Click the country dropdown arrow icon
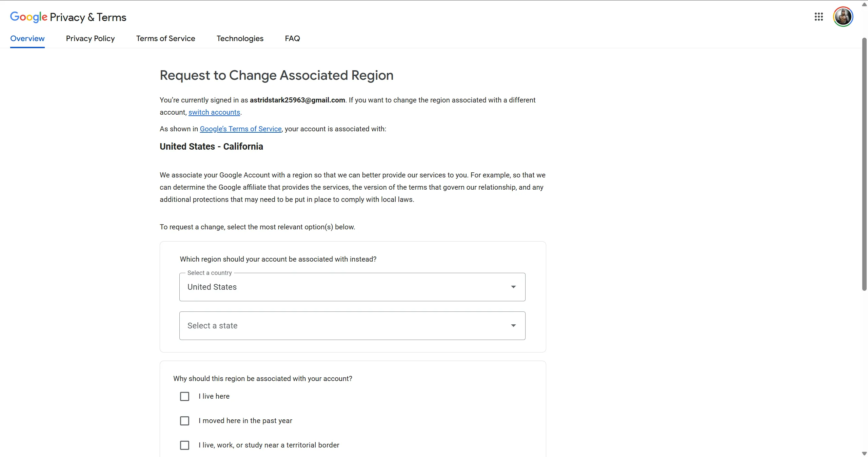This screenshot has height=457, width=868. [513, 287]
